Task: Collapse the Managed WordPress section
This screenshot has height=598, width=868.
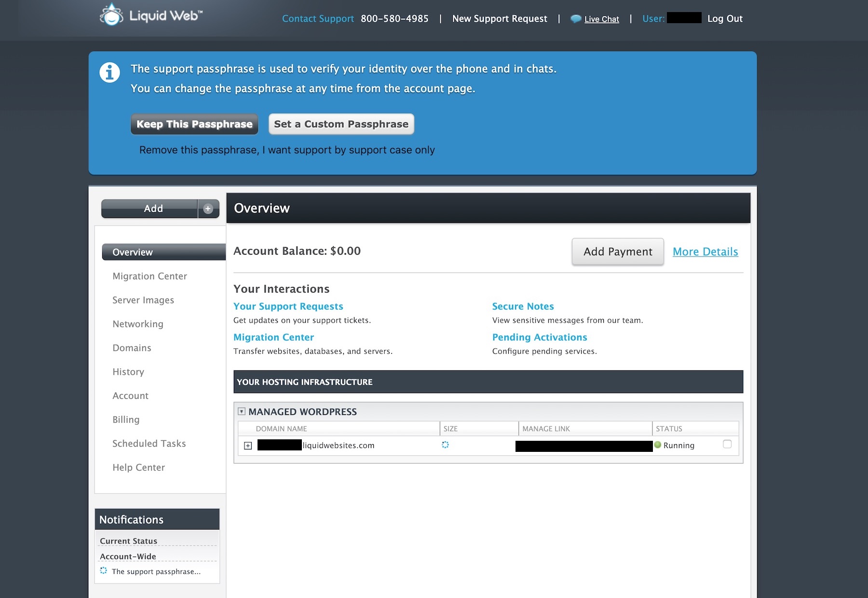Action: (x=242, y=411)
